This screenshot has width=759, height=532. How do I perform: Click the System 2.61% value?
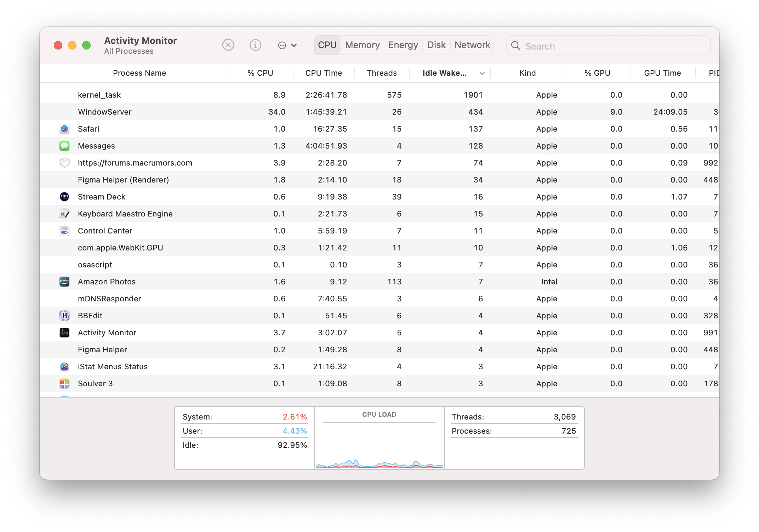tap(295, 417)
